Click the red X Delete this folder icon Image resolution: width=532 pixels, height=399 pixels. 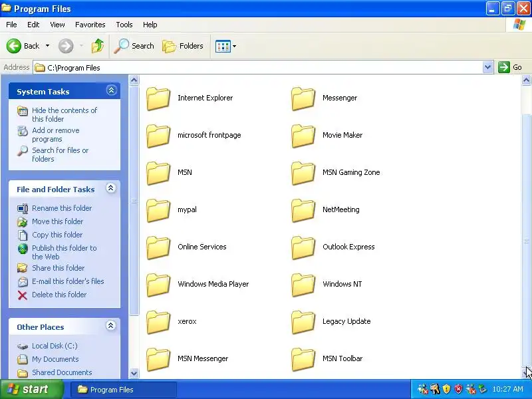coord(23,295)
